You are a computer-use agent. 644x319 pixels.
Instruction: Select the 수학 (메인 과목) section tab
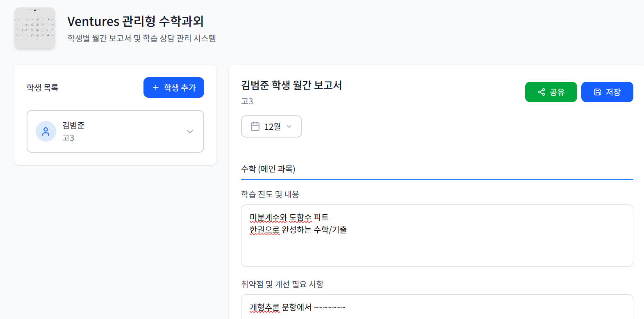point(268,169)
